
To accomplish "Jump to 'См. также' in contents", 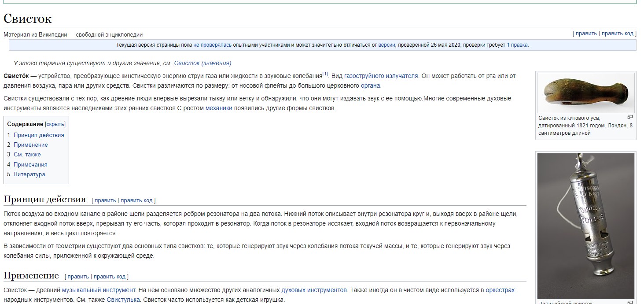I will 27,154.
